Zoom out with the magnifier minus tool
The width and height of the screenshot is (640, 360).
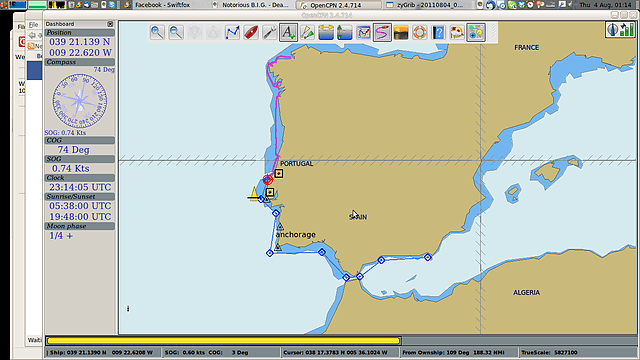click(176, 32)
